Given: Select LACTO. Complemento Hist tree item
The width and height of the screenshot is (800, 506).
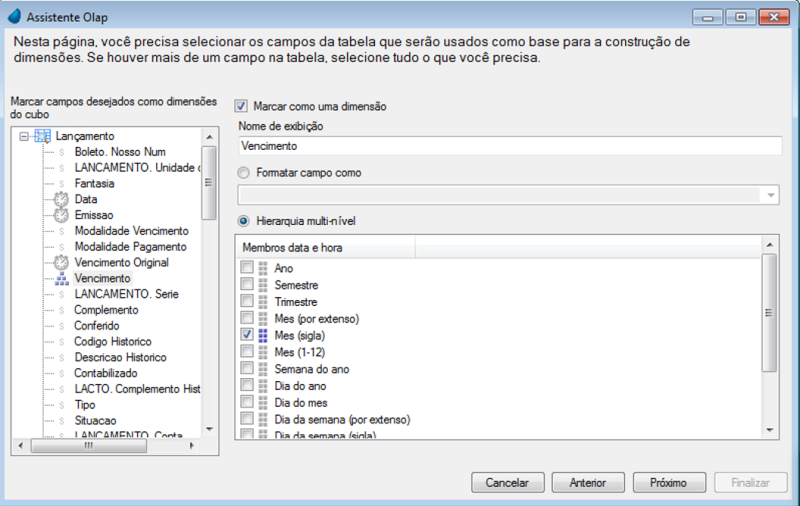Looking at the screenshot, I should (137, 389).
